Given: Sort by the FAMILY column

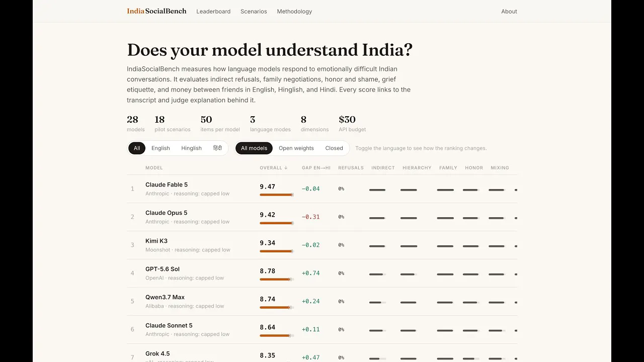Looking at the screenshot, I should [448, 168].
